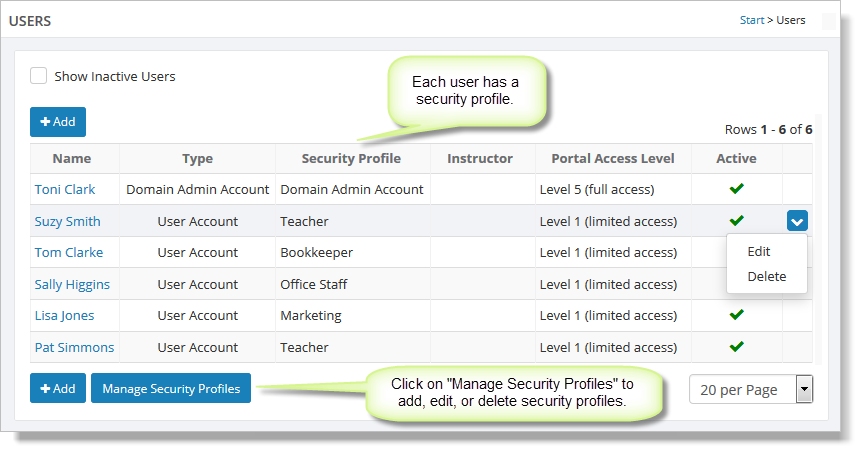
Task: Open Suzy Smith's row action dropdown arrow
Action: point(797,221)
